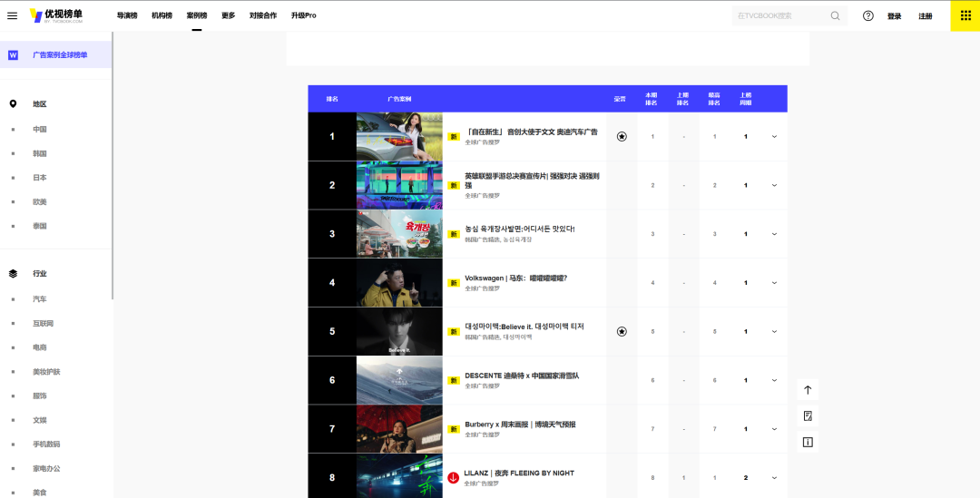The width and height of the screenshot is (980, 498).
Task: Expand the Burberry row chevron
Action: 774,429
